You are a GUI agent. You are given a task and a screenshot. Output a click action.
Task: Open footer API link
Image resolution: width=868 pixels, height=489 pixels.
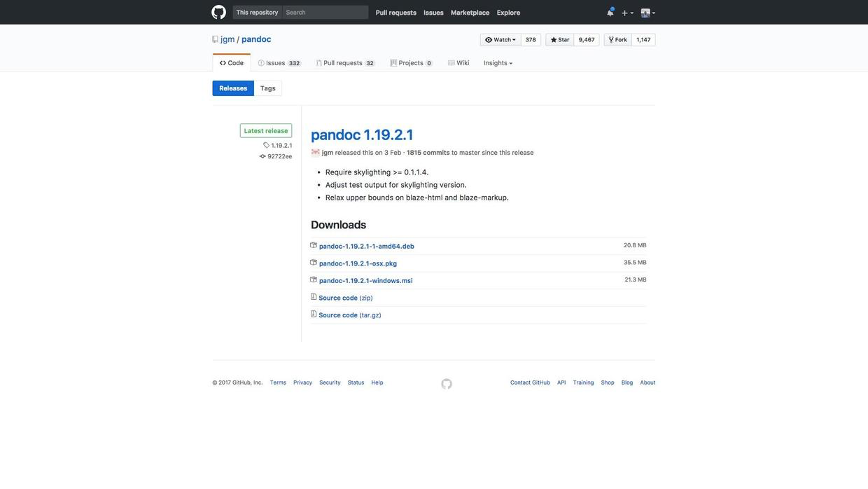coord(561,383)
